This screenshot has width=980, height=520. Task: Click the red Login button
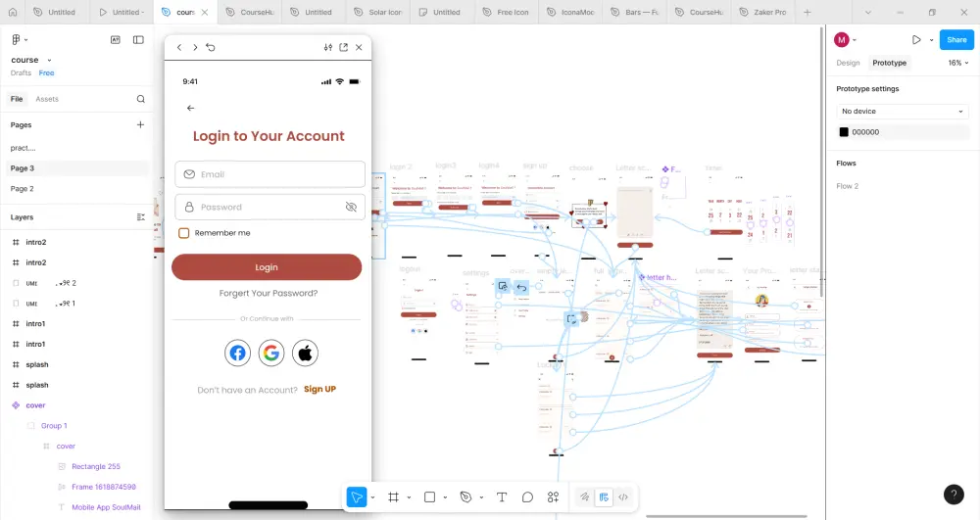tap(267, 267)
